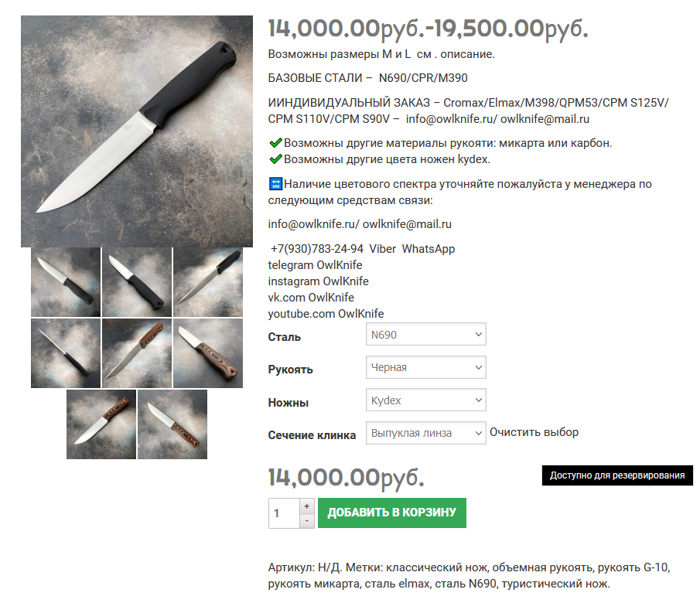
Task: Open the Сталь dropdown showing N690
Action: point(426,334)
